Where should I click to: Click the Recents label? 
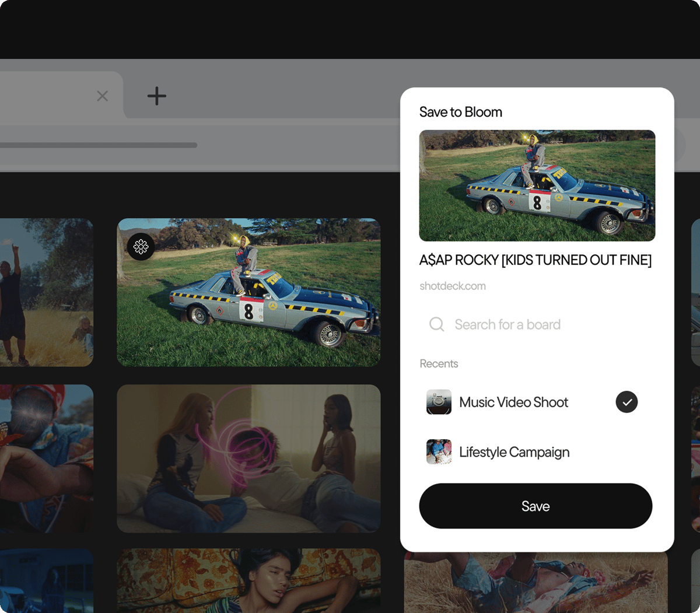coord(439,364)
